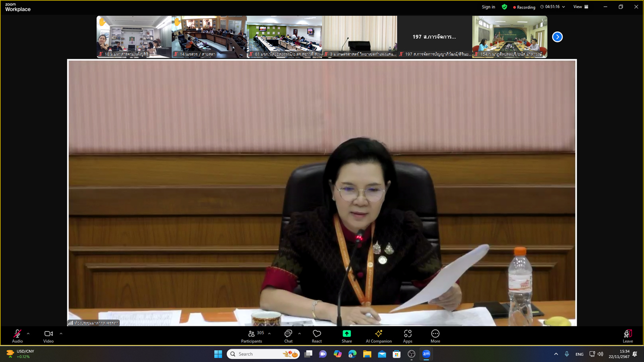This screenshot has height=362, width=644.
Task: Open the Zoom Apps menu
Action: (x=408, y=335)
